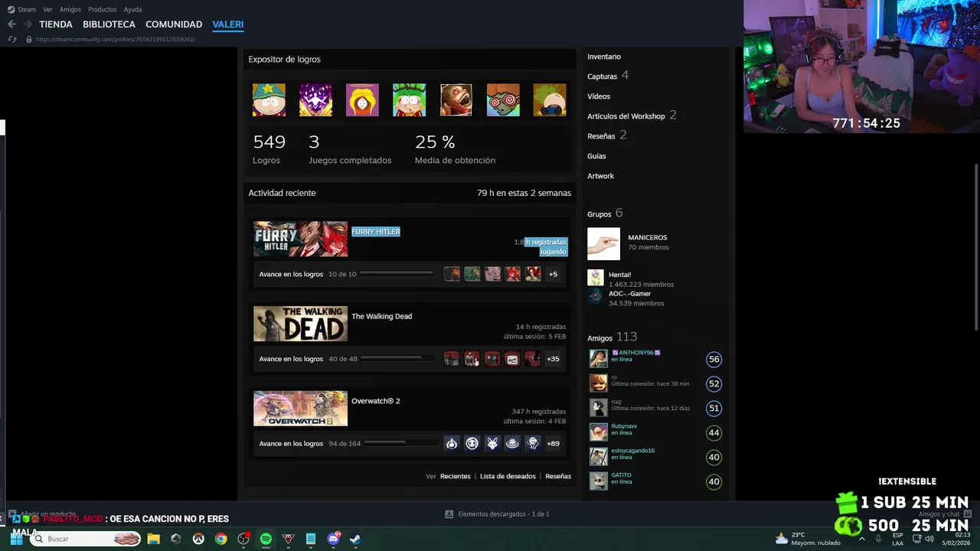Click the FURRY HITLER achievement progress bar
The width and height of the screenshot is (980, 551).
[x=397, y=274]
